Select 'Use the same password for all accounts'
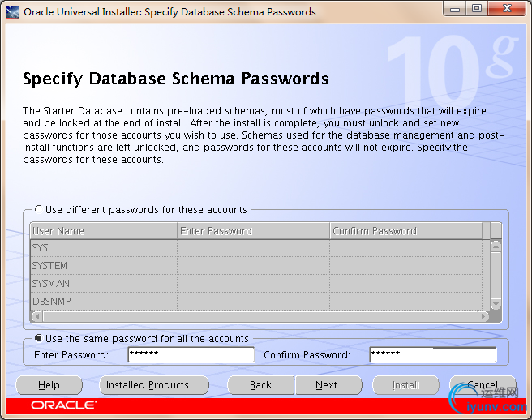This screenshot has height=420, width=532. (x=39, y=338)
